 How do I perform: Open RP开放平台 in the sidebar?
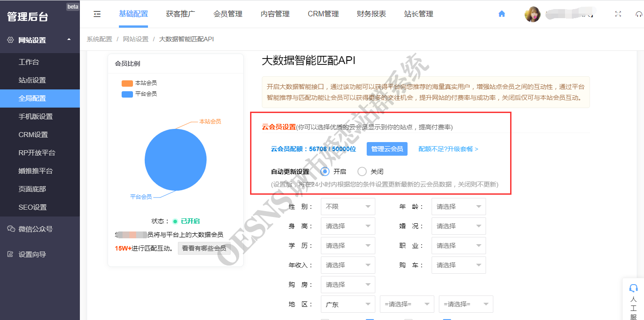tap(40, 153)
